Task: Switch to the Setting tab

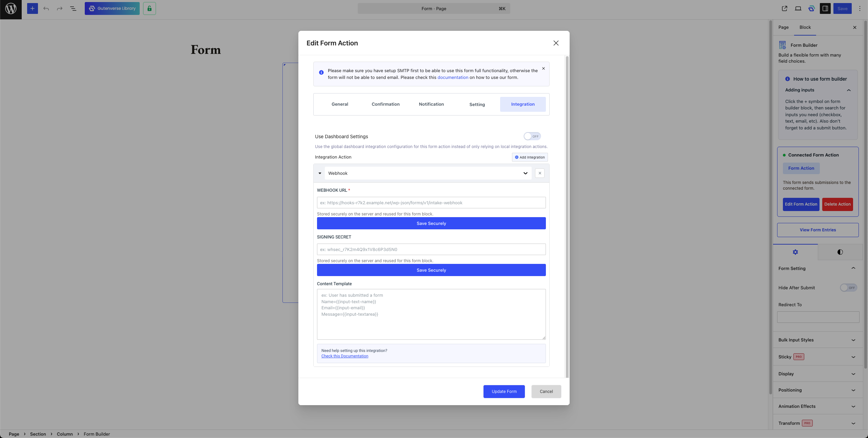Action: tap(477, 104)
